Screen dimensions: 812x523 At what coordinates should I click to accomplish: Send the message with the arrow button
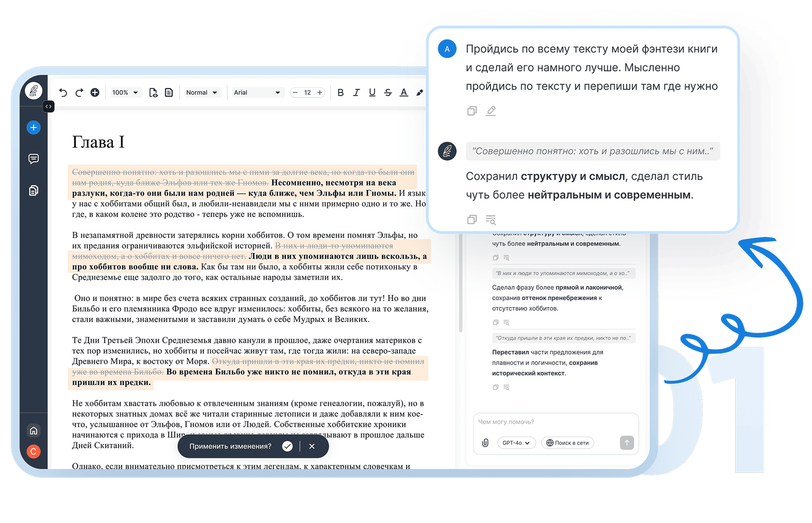(x=627, y=443)
